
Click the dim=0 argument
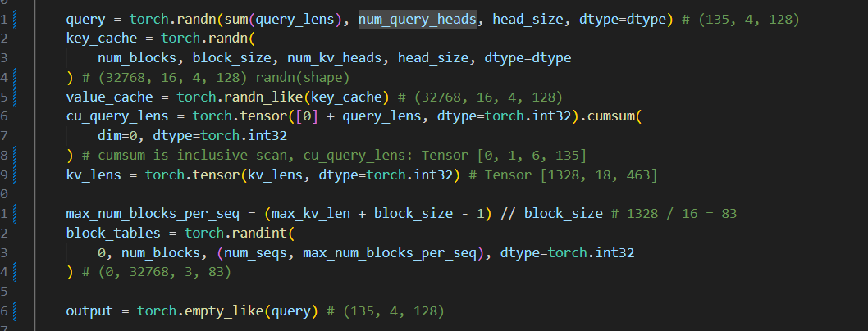(116, 136)
